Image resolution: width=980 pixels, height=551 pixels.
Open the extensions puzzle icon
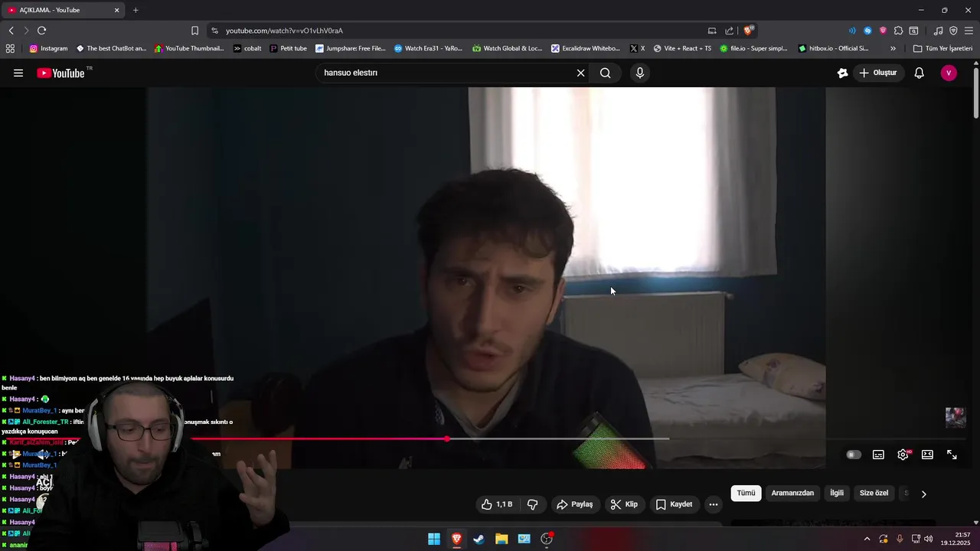point(898,31)
